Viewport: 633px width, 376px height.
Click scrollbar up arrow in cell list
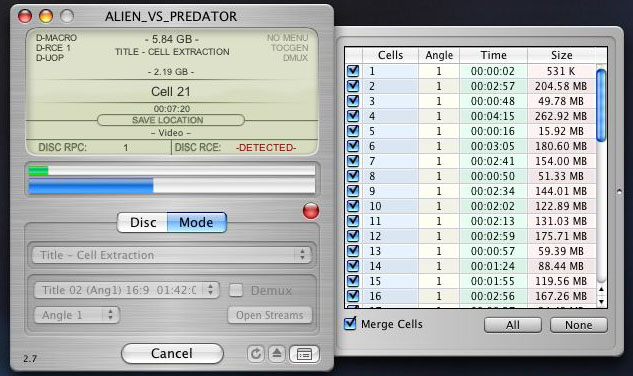(601, 289)
